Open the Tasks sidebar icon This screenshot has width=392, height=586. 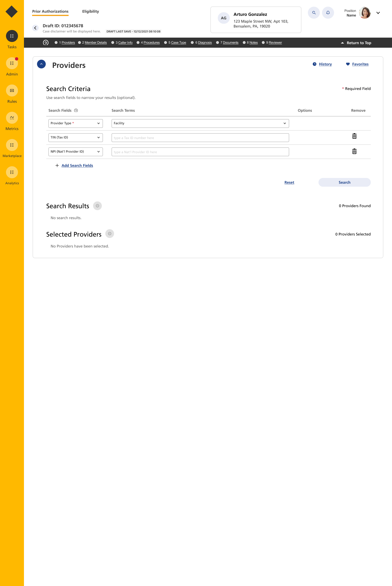coord(12,36)
